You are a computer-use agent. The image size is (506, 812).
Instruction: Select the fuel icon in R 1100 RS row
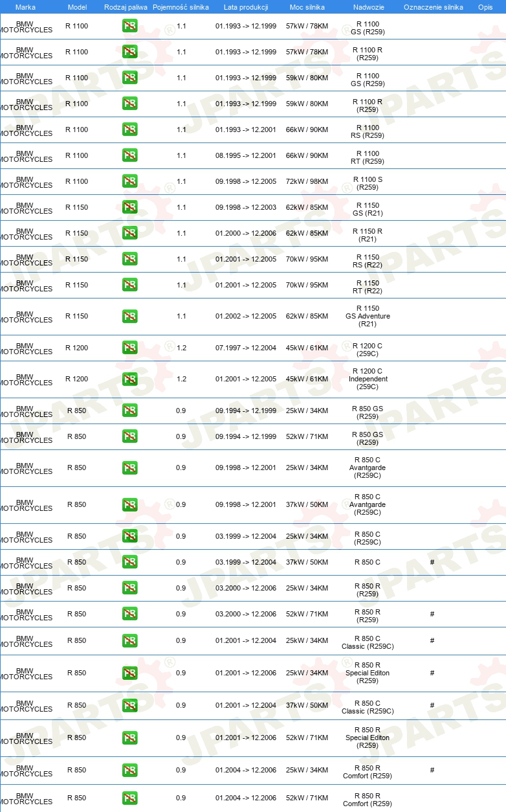coord(130,130)
